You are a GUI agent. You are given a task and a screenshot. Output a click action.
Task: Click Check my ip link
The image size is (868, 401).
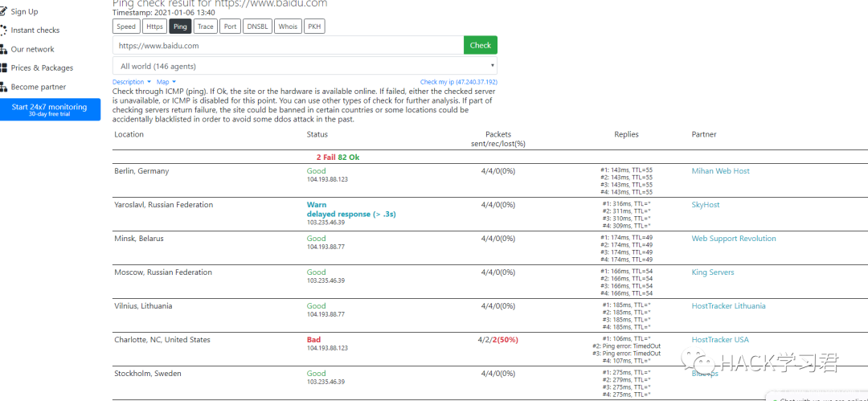[458, 82]
